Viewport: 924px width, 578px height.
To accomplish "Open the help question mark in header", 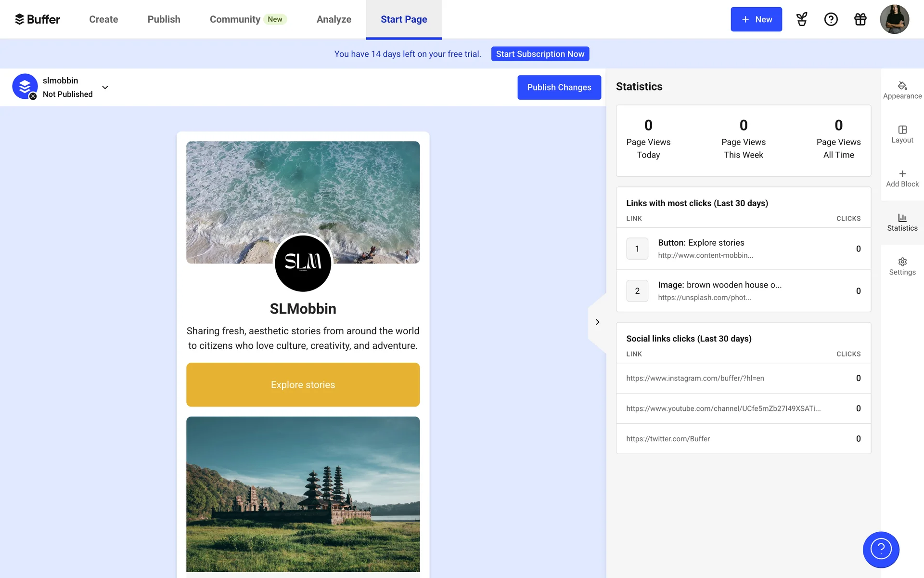I will point(831,19).
